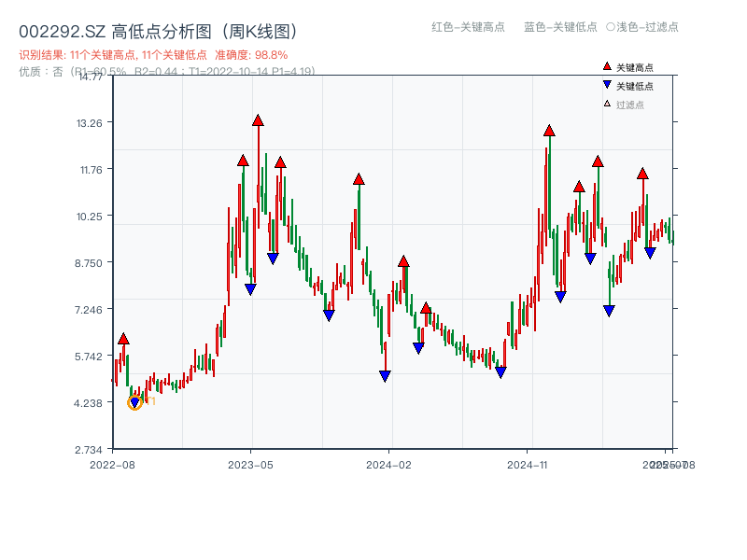This screenshot has height=560, width=747.
Task: Click the leftmost red key-high triangle near 2022-08
Action: [122, 341]
